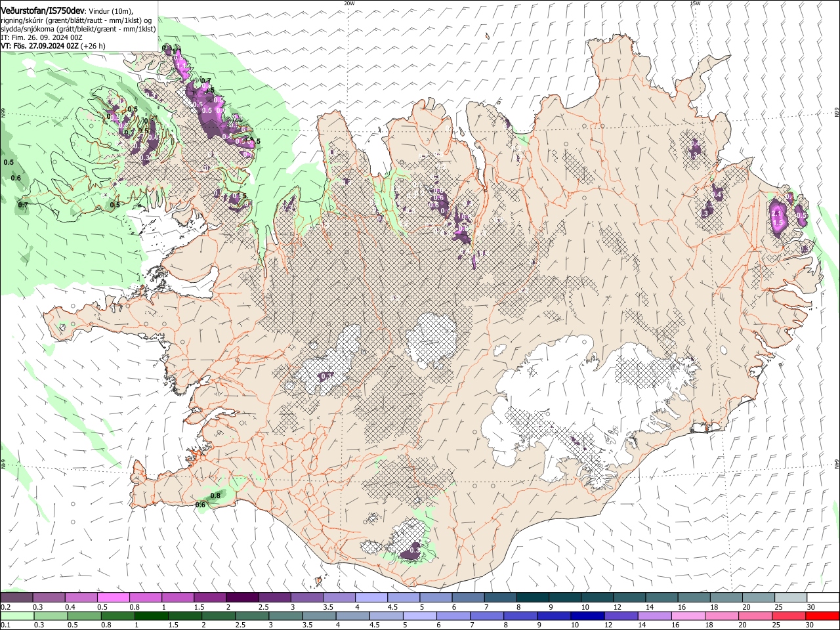Click the 0.7 value over the sea off the far west coast
The image size is (840, 630).
(x=23, y=205)
